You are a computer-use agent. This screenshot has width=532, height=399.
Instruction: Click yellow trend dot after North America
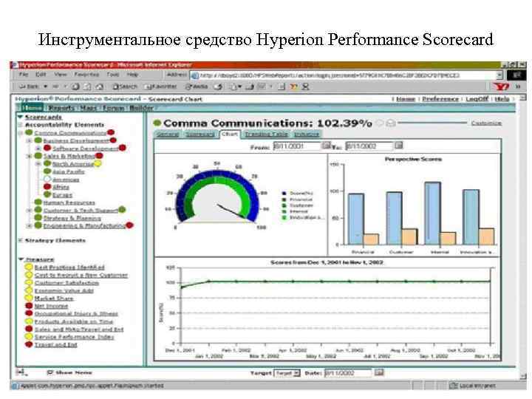pos(98,163)
